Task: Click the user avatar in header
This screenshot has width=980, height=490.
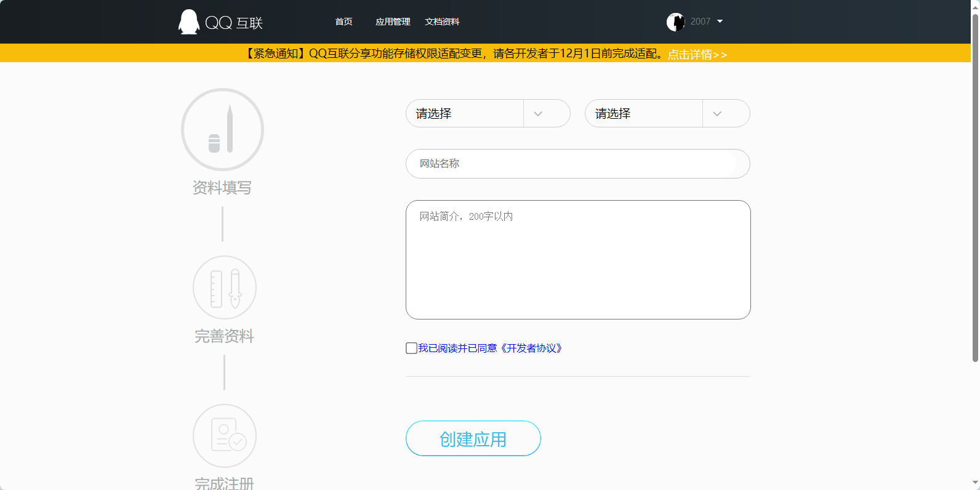Action: (x=675, y=22)
